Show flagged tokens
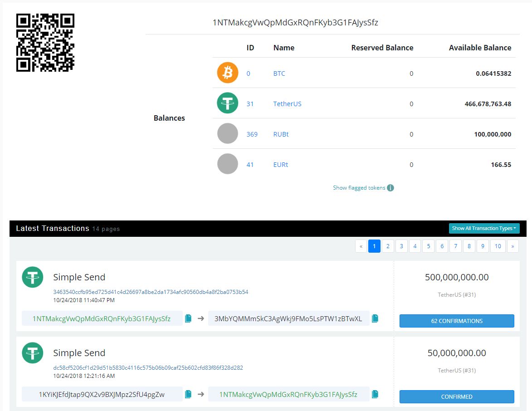The width and height of the screenshot is (532, 411). (x=358, y=187)
